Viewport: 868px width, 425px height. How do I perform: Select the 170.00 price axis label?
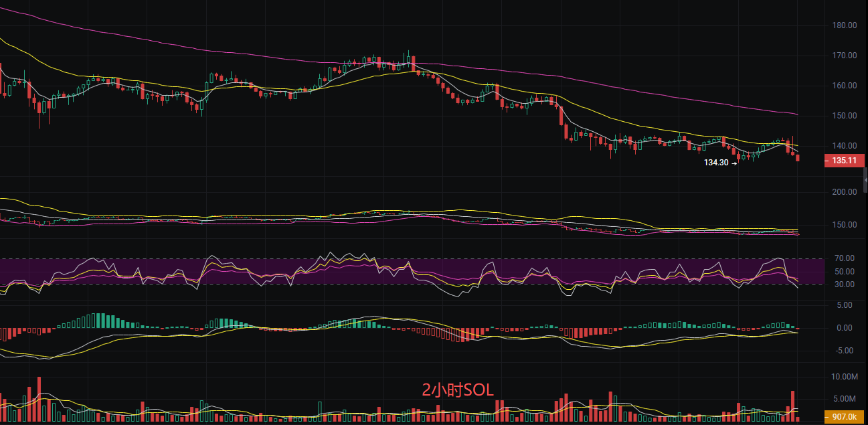846,56
